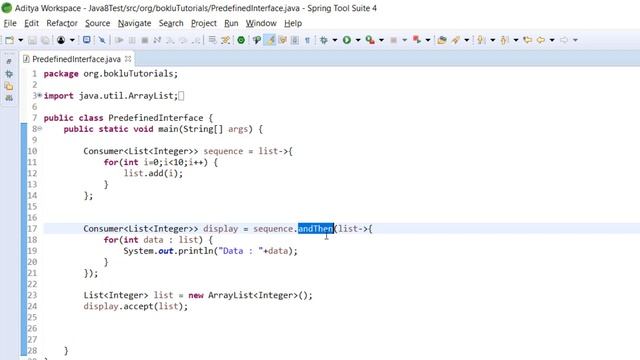Click the Save All toolbar icon
This screenshot has width=640, height=360.
(x=45, y=40)
